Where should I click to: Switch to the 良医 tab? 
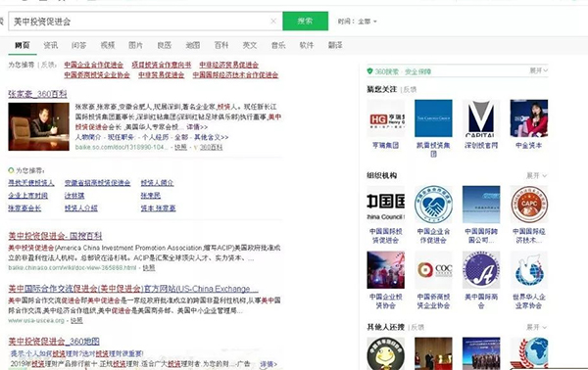tap(164, 45)
